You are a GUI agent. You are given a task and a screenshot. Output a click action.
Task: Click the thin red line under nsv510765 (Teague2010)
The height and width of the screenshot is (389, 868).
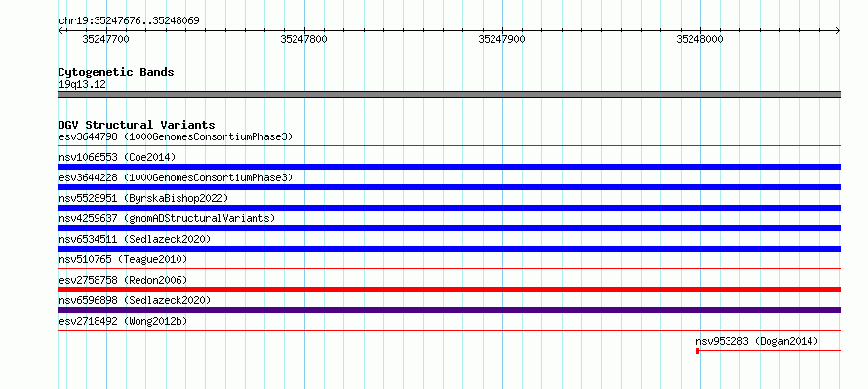[x=449, y=269]
